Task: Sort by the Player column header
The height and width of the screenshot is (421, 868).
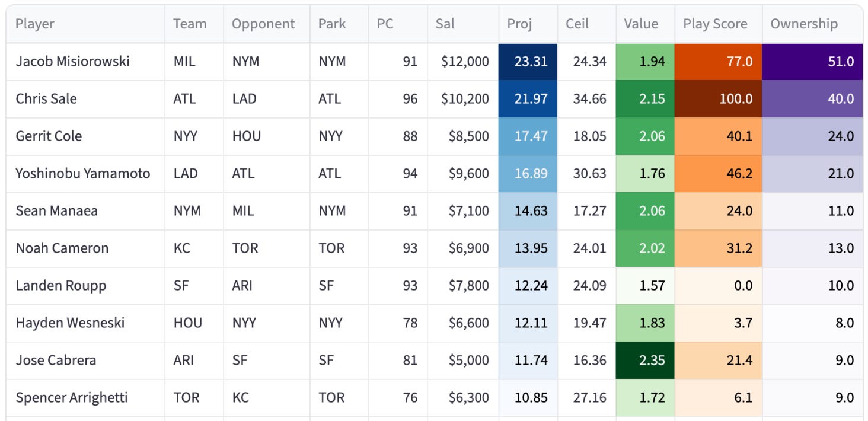Action: pyautogui.click(x=85, y=24)
